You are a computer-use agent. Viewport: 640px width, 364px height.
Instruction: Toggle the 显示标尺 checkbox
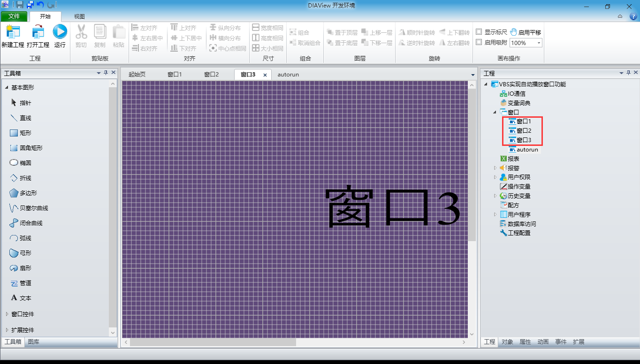pos(479,32)
